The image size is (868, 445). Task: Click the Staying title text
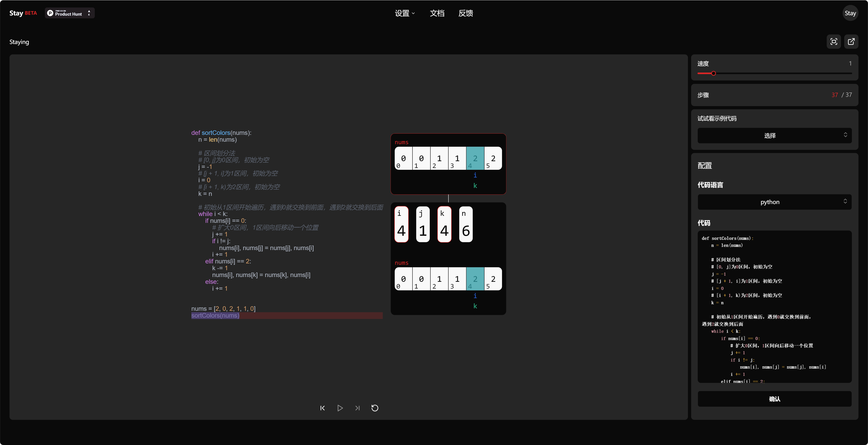19,42
